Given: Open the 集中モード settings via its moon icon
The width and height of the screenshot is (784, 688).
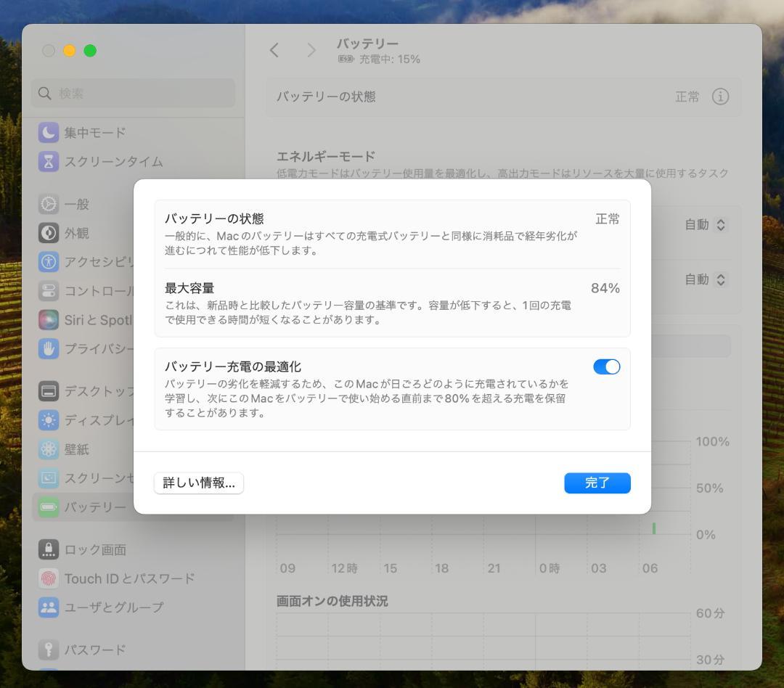Looking at the screenshot, I should [x=48, y=132].
